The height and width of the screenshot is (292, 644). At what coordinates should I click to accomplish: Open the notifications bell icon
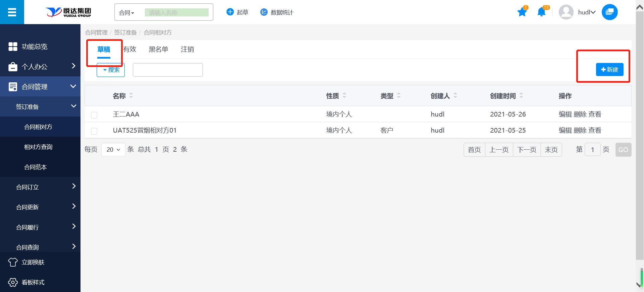click(541, 12)
